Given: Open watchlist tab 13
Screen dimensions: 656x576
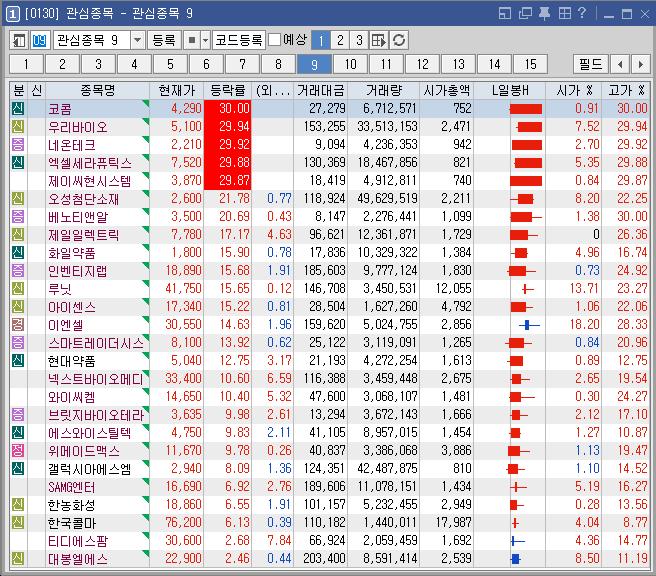Looking at the screenshot, I should point(459,64).
